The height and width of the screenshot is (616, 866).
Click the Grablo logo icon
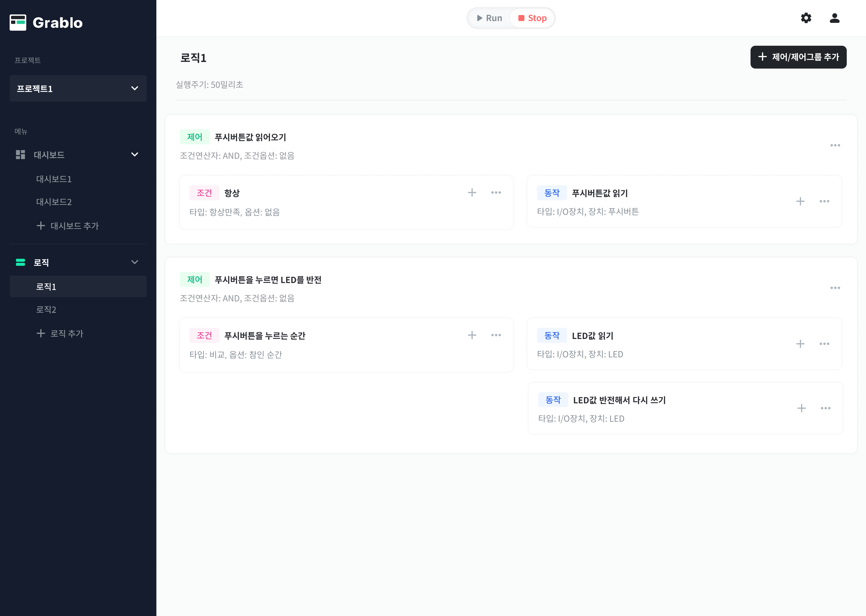(18, 22)
